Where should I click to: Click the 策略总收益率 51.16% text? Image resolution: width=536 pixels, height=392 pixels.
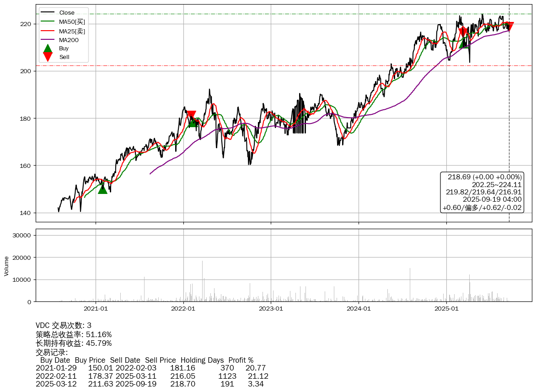pos(74,334)
